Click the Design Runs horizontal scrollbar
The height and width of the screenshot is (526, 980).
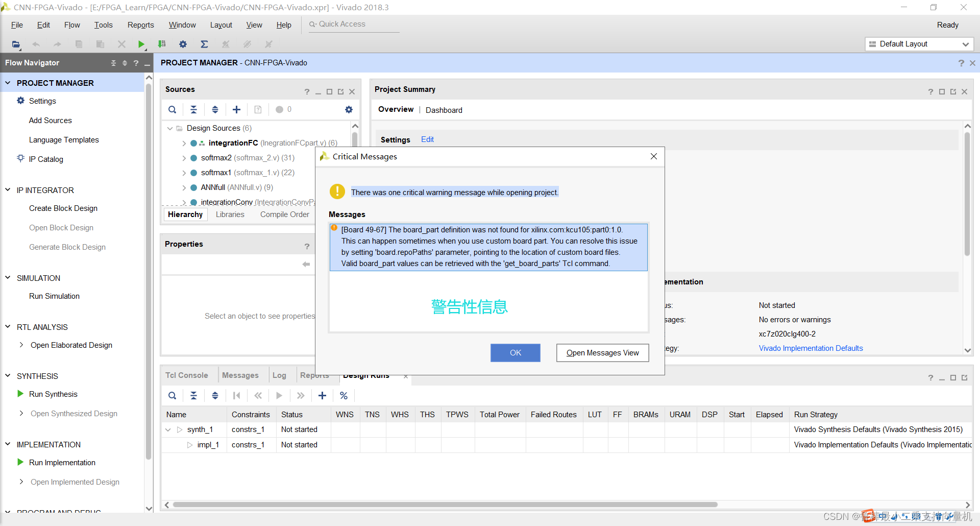coord(445,505)
